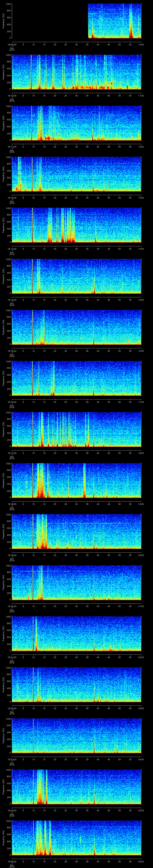
Task: Click the 18:24:00 time axis label
Action: tap(12, 810)
